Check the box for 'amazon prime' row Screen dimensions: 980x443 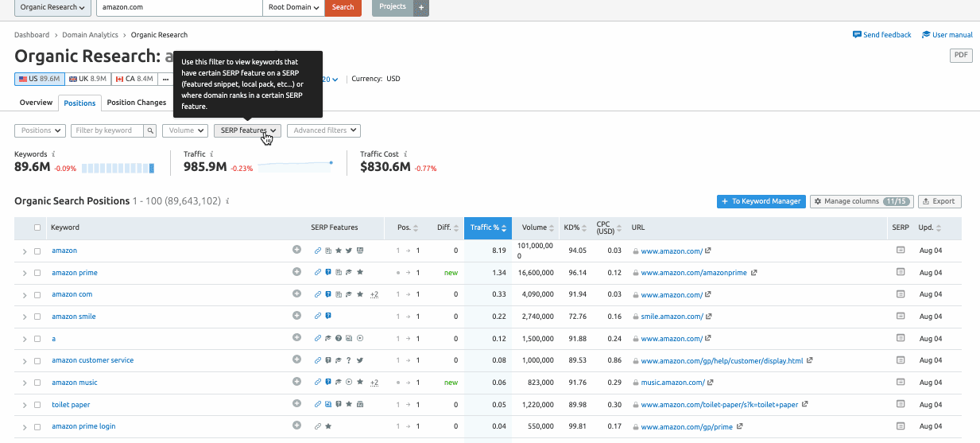tap(37, 272)
